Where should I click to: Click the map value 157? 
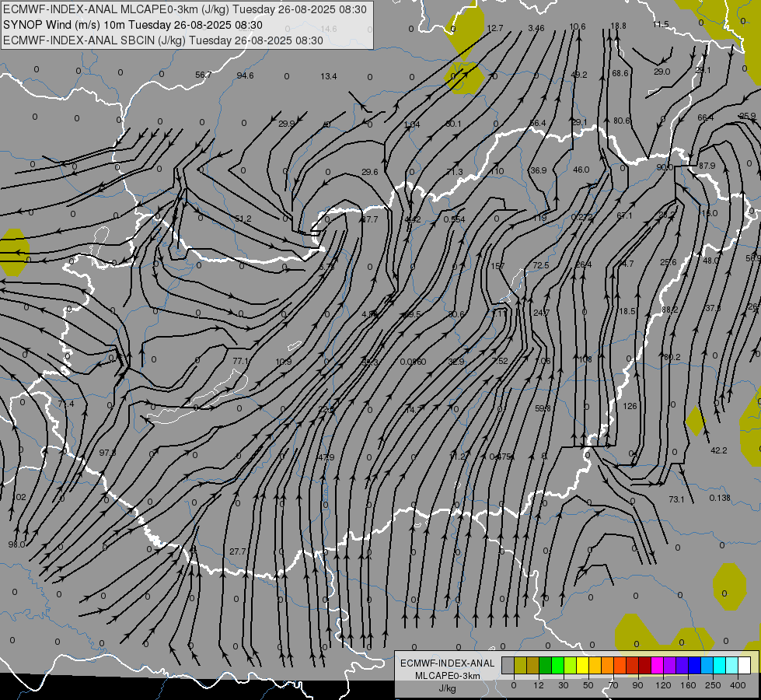(498, 266)
